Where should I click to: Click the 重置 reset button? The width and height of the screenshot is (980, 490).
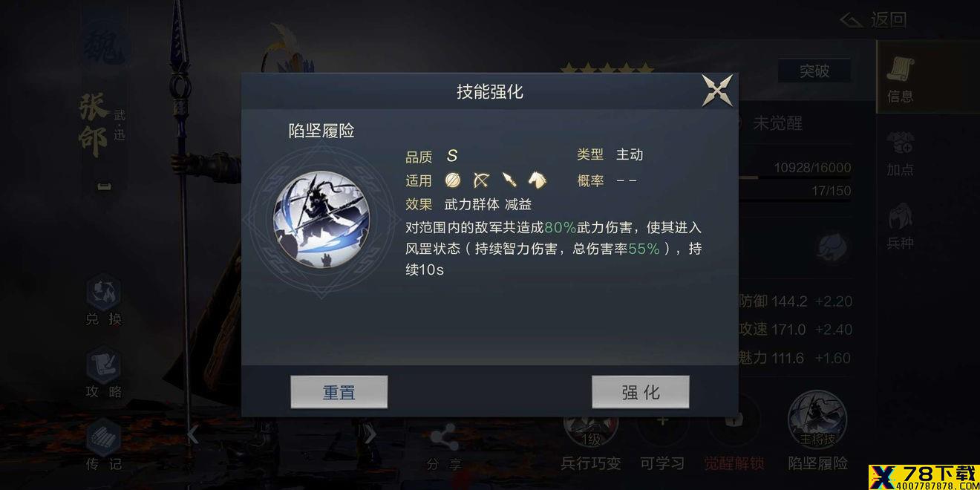coord(339,392)
